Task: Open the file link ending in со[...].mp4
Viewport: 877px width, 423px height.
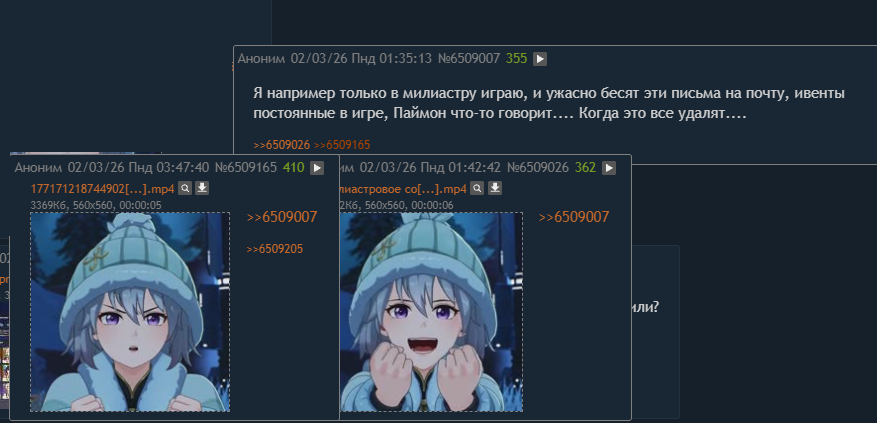Action: pyautogui.click(x=403, y=189)
